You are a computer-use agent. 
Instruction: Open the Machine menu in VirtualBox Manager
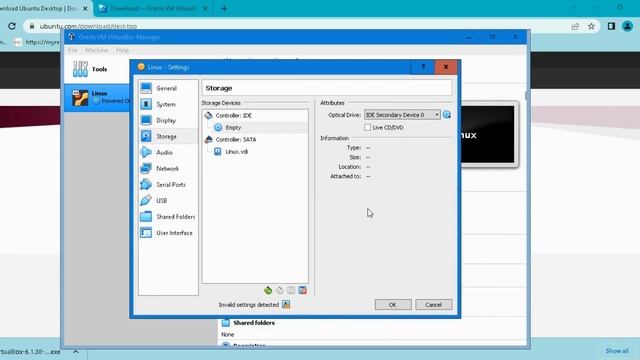[97, 50]
